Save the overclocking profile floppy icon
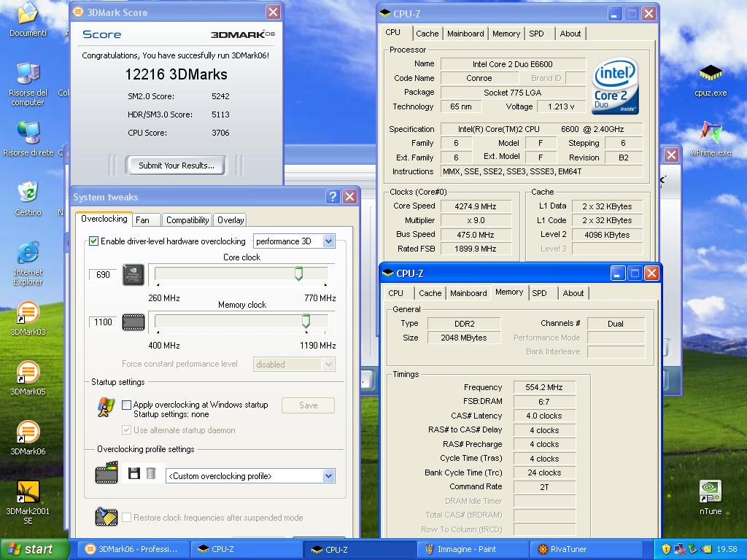This screenshot has width=747, height=560. (x=134, y=473)
